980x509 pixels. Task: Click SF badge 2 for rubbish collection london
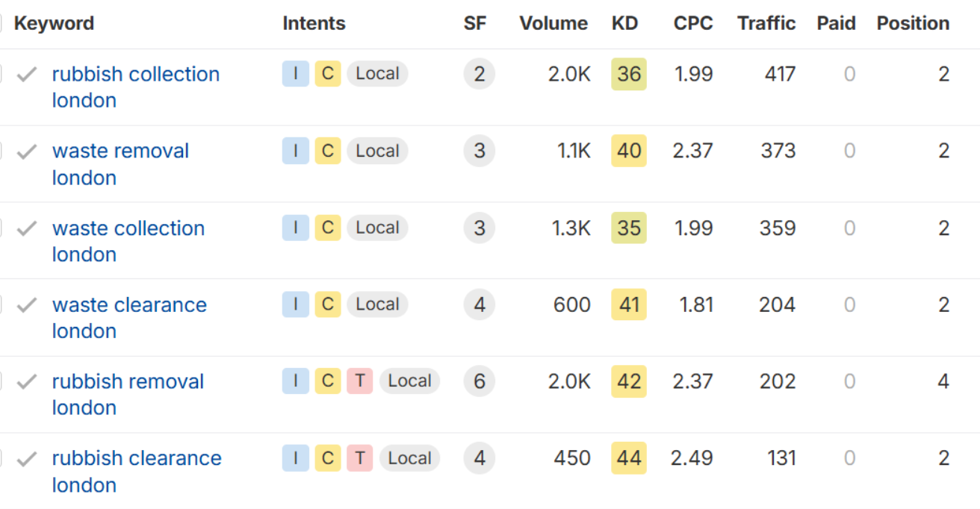[x=480, y=74]
